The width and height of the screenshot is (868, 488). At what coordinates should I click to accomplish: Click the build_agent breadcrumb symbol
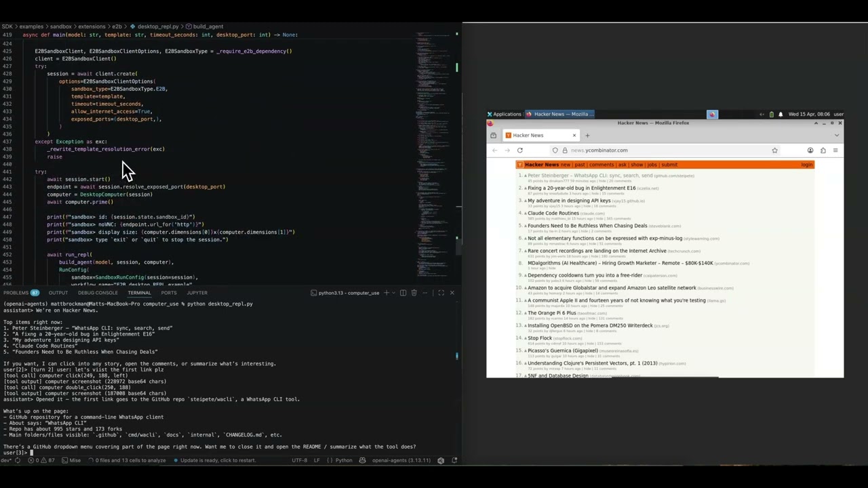coord(205,26)
